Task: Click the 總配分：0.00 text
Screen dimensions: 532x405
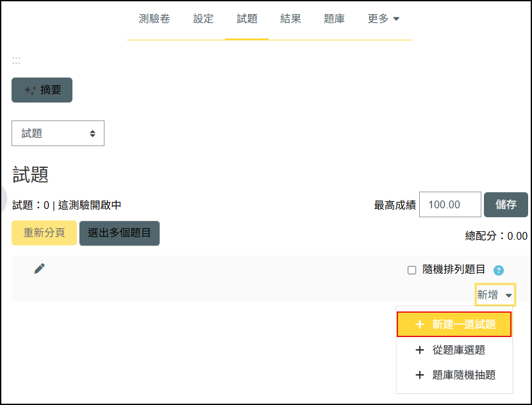Action: [496, 236]
